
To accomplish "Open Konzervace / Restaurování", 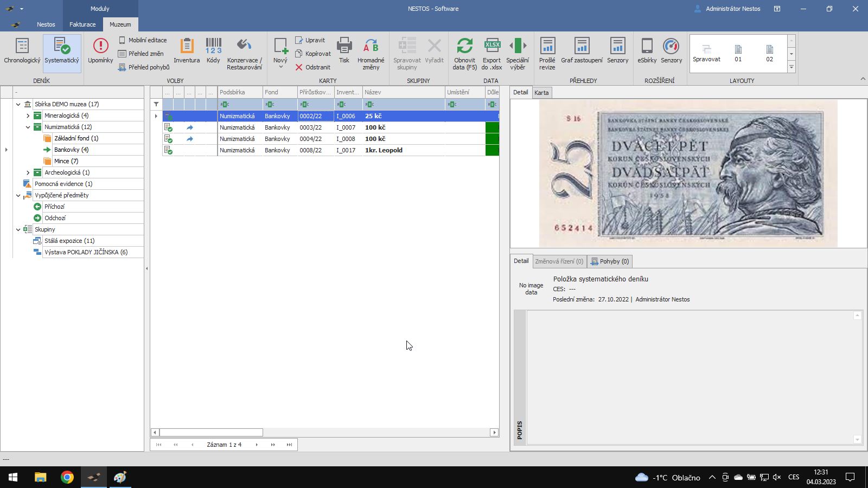I will [244, 54].
